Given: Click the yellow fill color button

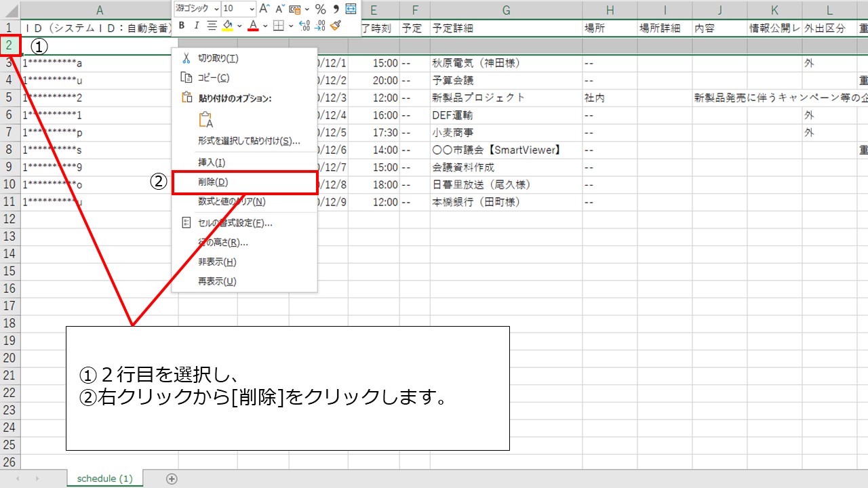Looking at the screenshot, I should click(228, 26).
